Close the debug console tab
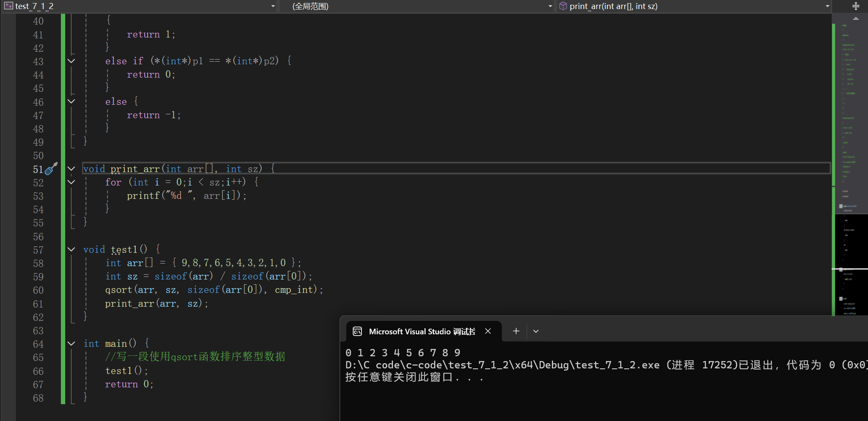This screenshot has width=868, height=421. pyautogui.click(x=488, y=331)
